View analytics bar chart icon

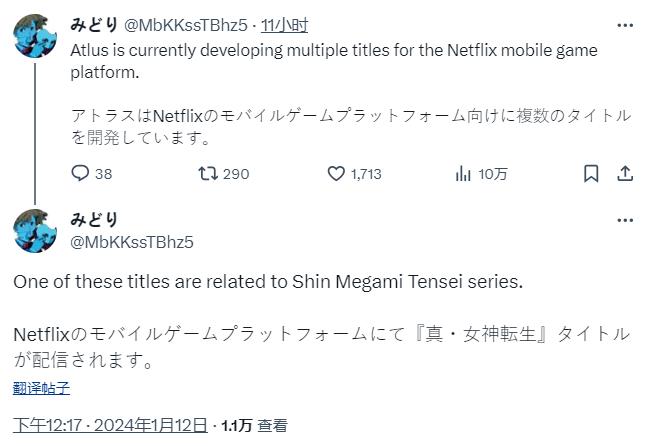(x=463, y=173)
